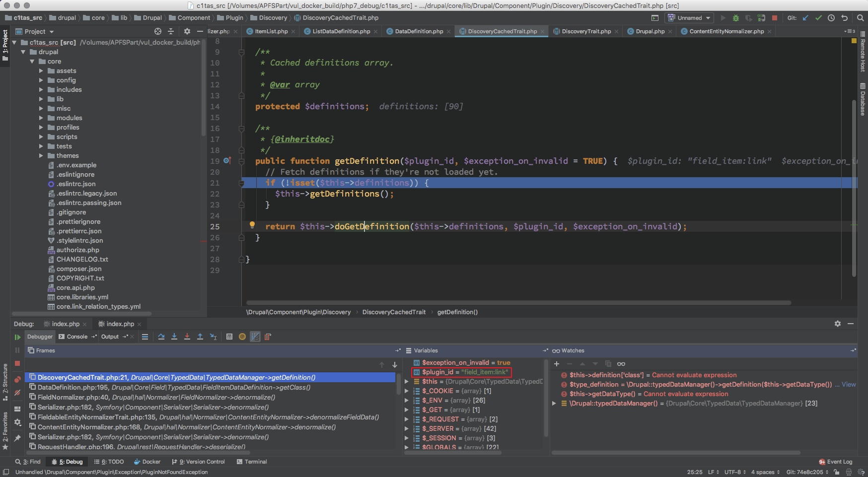The height and width of the screenshot is (477, 868).
Task: Open the Terminal tool window button
Action: (x=252, y=462)
